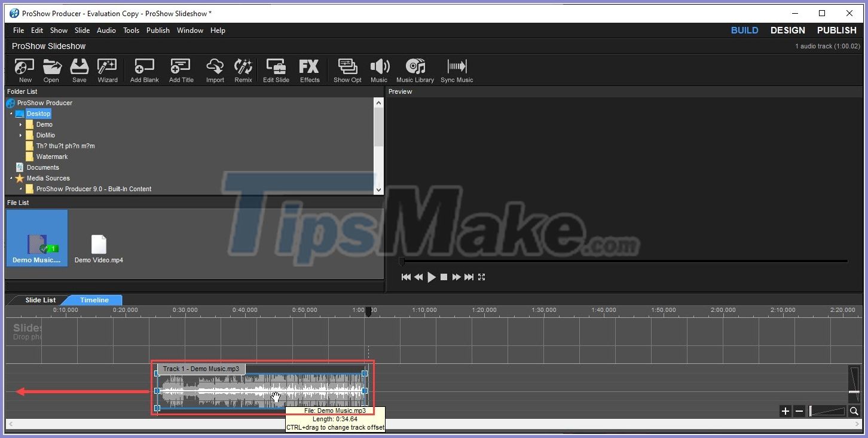Select the Add Blank slide icon
Image resolution: width=868 pixels, height=438 pixels.
[x=143, y=70]
